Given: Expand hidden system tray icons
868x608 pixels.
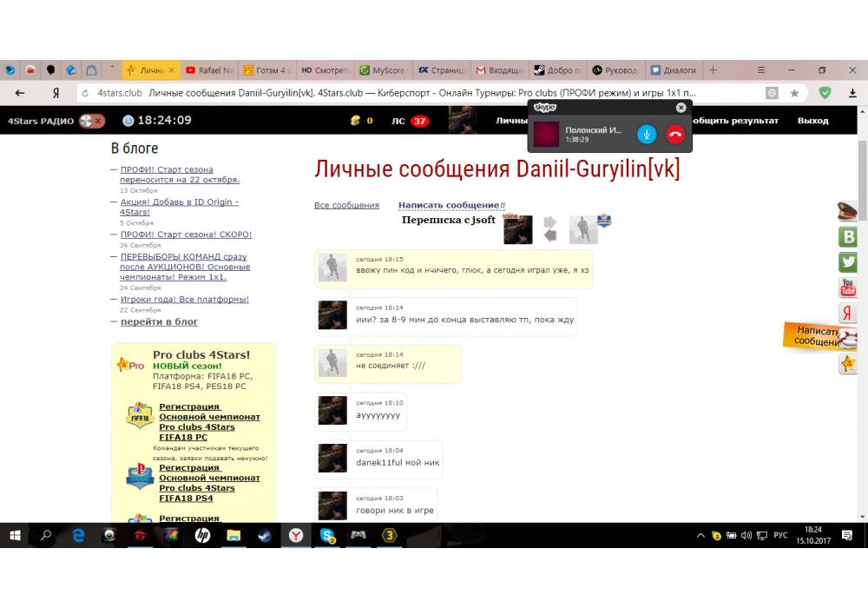Looking at the screenshot, I should pos(700,536).
